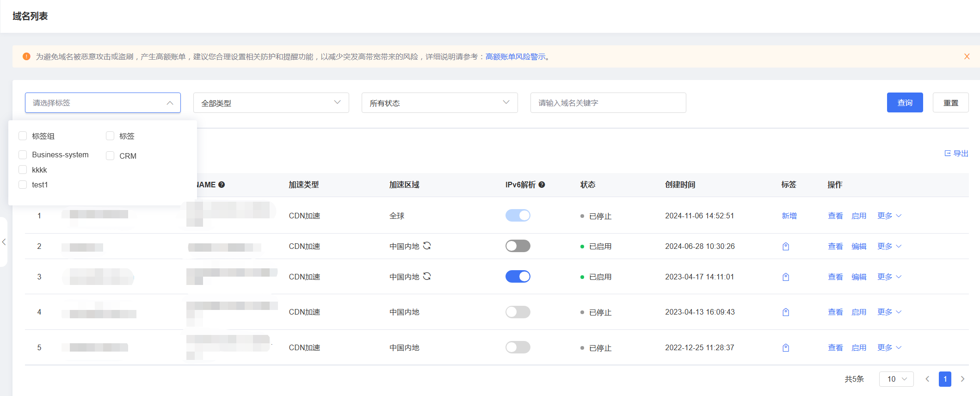
Task: Toggle IPv6 switch for row 1
Action: 518,215
